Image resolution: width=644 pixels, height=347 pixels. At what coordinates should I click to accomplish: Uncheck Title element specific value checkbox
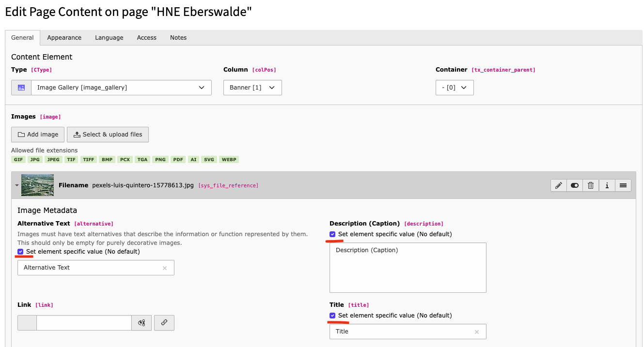coord(332,316)
